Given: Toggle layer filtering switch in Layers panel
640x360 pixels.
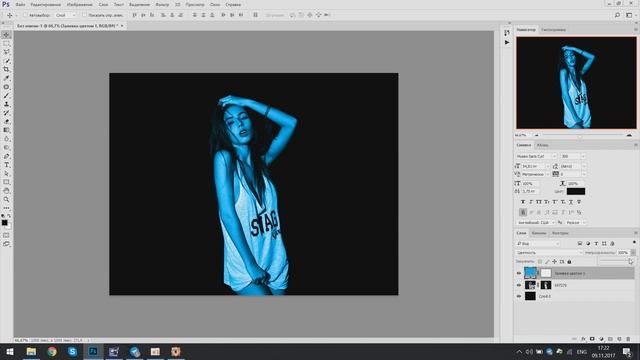Looking at the screenshot, I should (634, 243).
